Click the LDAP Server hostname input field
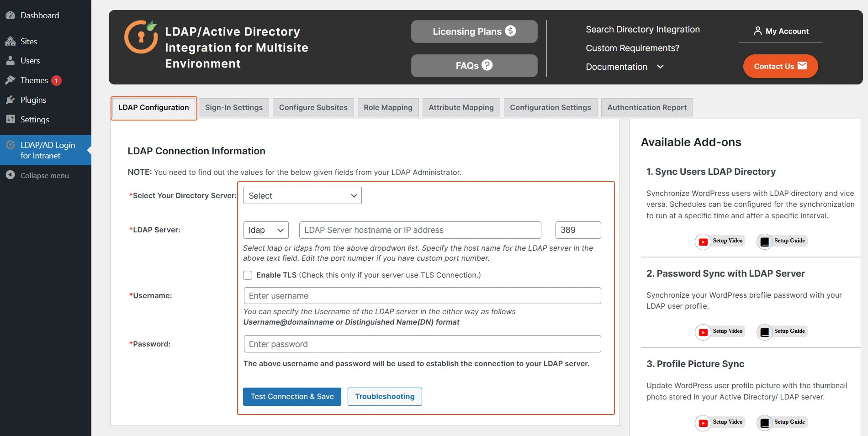 [x=420, y=230]
